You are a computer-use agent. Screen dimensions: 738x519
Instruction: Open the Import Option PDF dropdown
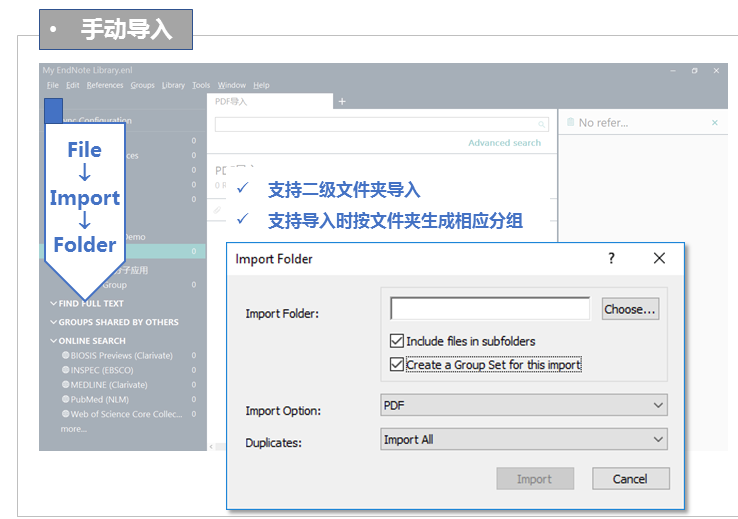524,405
